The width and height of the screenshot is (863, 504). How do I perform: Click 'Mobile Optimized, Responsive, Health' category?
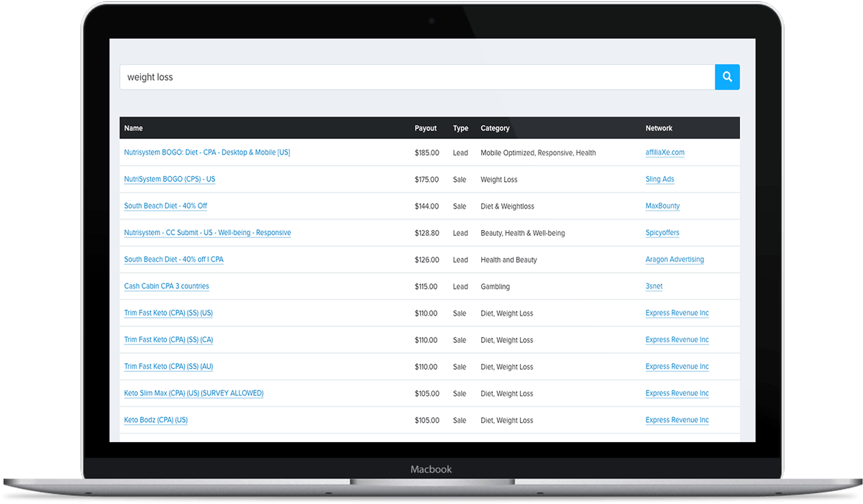(538, 152)
